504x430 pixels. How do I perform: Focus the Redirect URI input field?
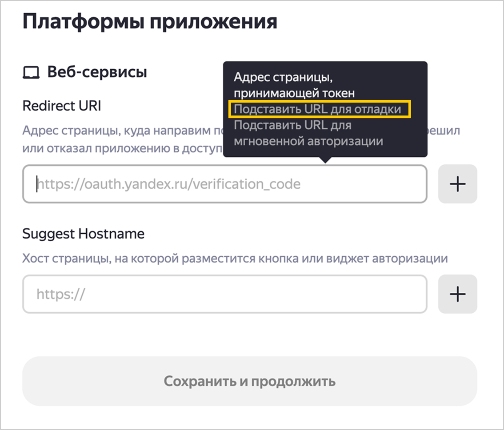click(225, 184)
